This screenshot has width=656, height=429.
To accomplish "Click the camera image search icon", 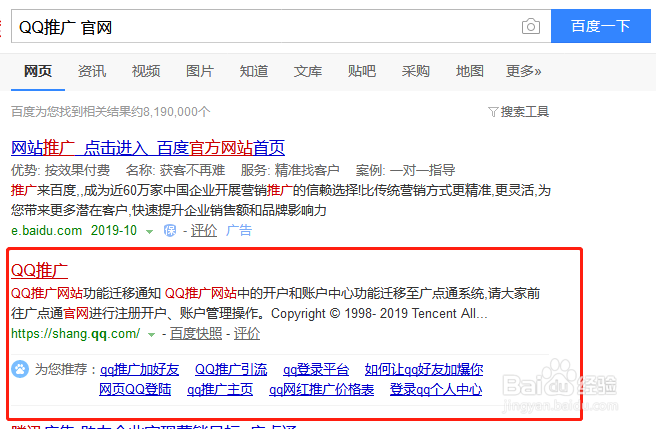I will click(530, 26).
